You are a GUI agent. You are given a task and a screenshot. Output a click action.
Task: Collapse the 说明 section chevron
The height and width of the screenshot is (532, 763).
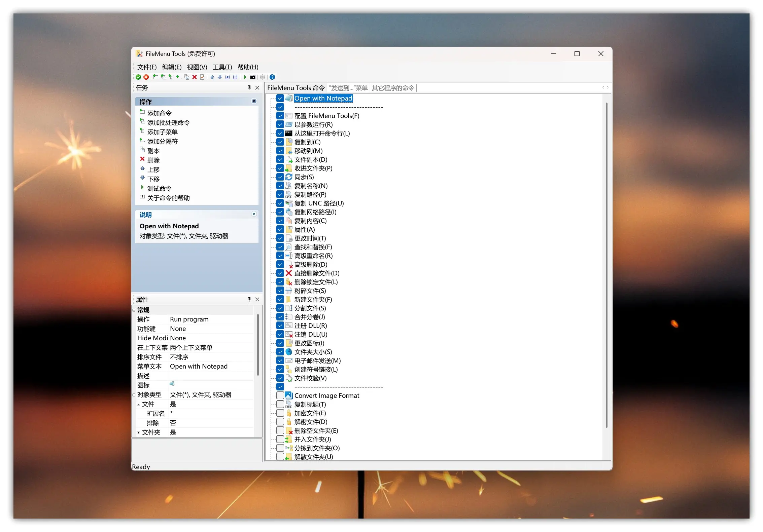[x=254, y=214]
